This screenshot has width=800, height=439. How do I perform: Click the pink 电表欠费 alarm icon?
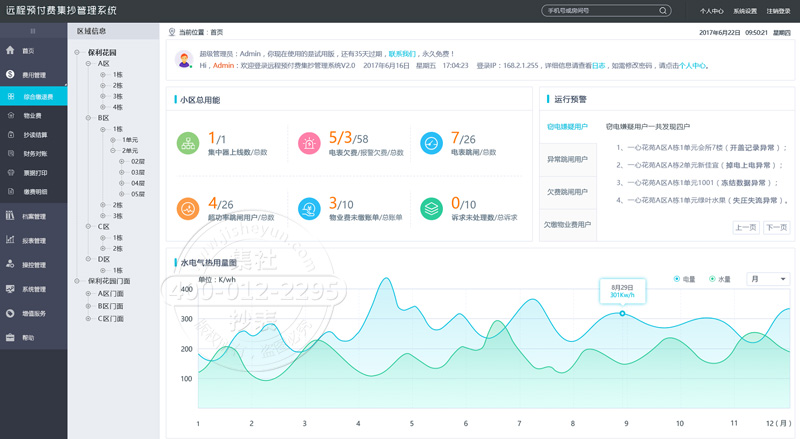pos(309,144)
